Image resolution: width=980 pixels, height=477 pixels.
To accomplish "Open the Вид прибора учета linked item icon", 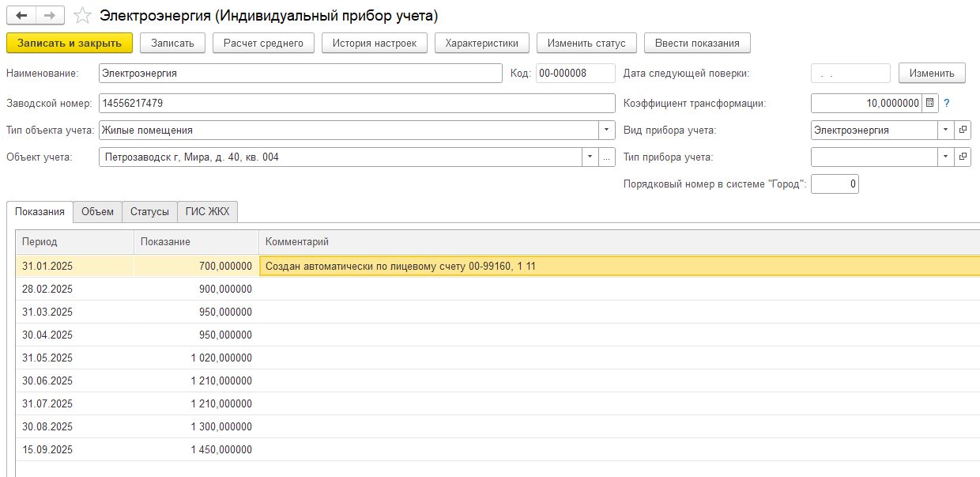I will [x=963, y=131].
